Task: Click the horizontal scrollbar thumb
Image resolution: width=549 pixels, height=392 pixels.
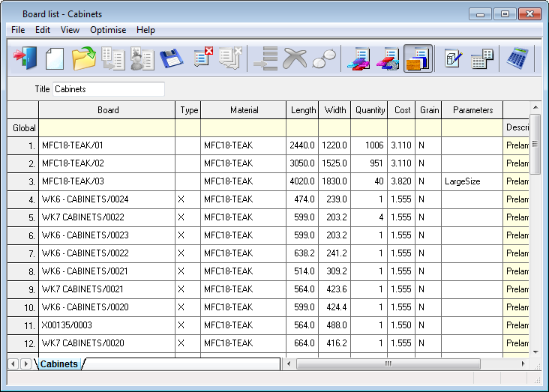Action: (388, 364)
